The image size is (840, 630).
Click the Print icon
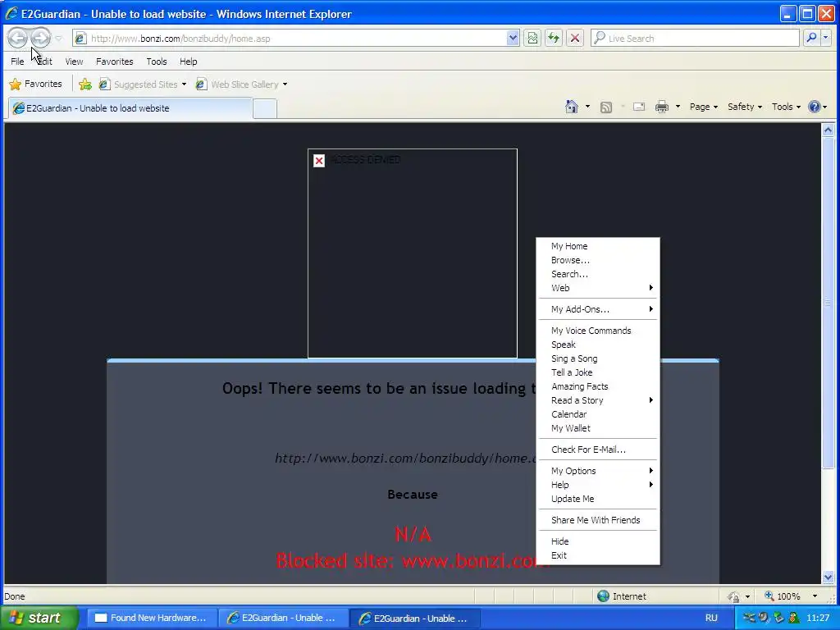[662, 107]
